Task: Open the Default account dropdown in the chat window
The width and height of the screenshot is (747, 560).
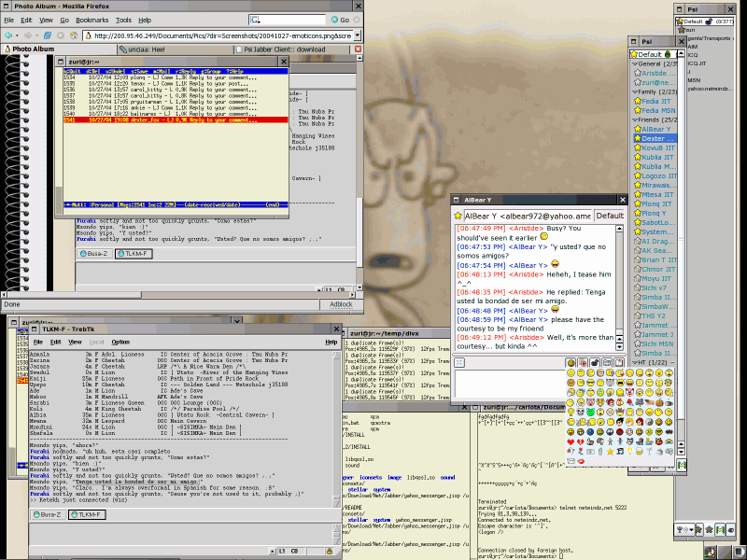Action: tap(610, 216)
